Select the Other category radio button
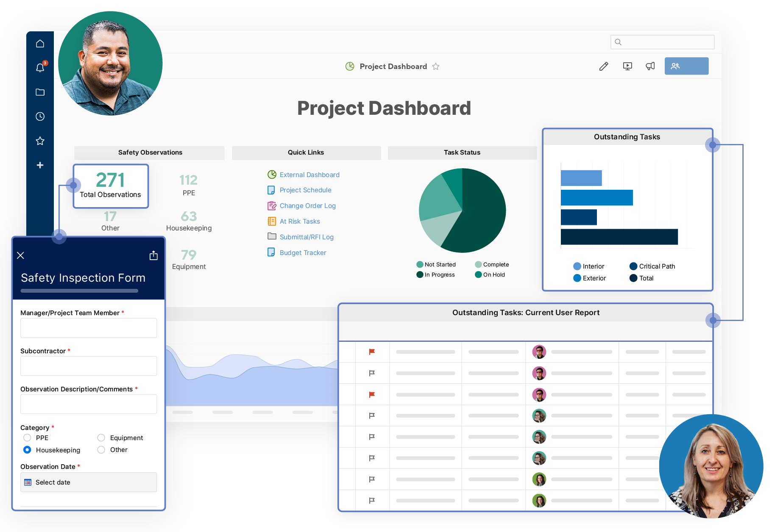Image resolution: width=772 pixels, height=532 pixels. pos(101,450)
